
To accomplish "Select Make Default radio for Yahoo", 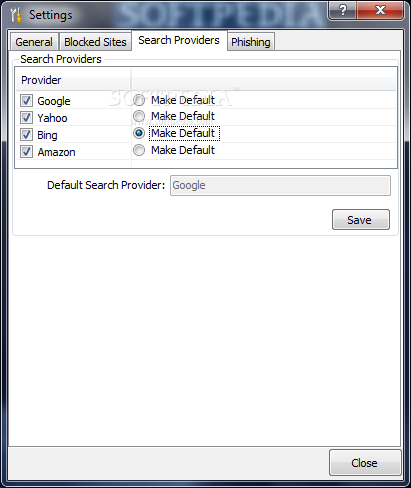I will tap(139, 116).
